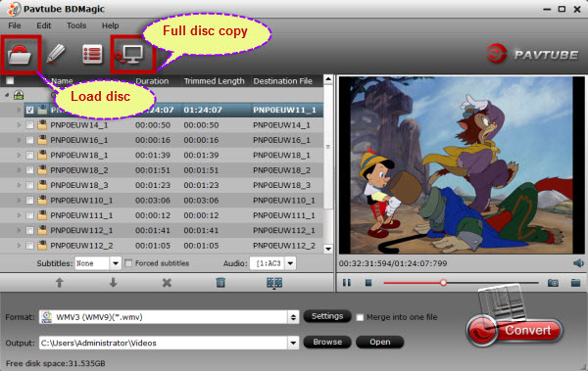This screenshot has height=371, width=588.
Task: Stop the preview playback
Action: 368,283
